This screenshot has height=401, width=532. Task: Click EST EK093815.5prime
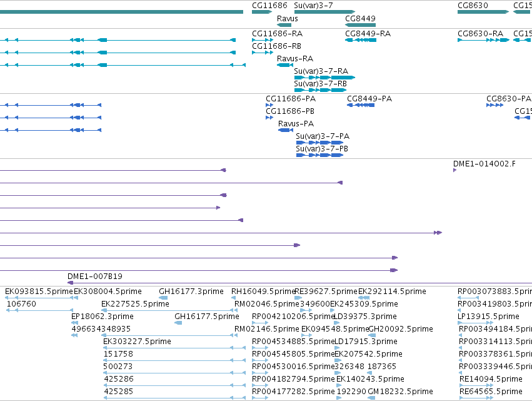[39, 298]
